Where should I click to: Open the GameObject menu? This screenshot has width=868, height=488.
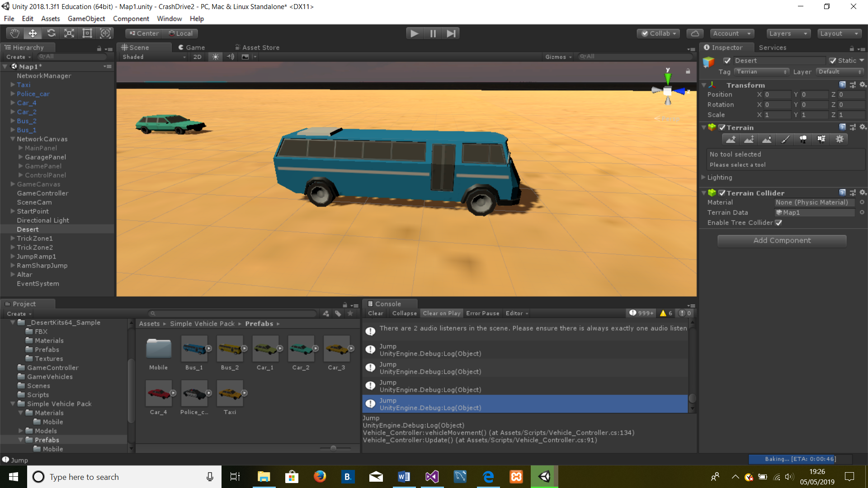[x=86, y=19]
